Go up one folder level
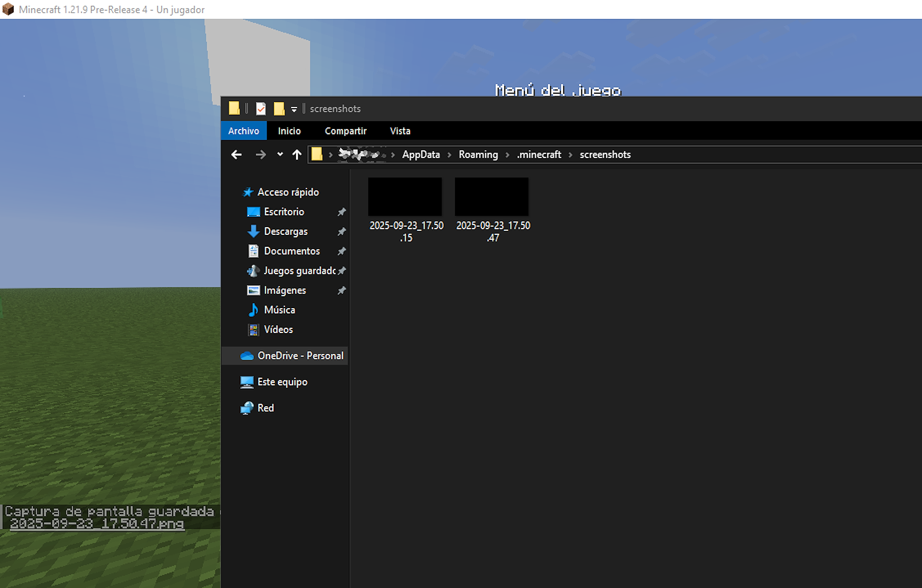 point(297,155)
